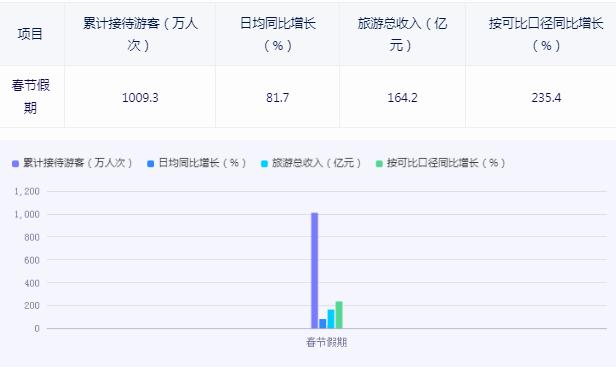The width and height of the screenshot is (616, 367).
Task: Select the short dark blue bar
Action: pos(323,323)
